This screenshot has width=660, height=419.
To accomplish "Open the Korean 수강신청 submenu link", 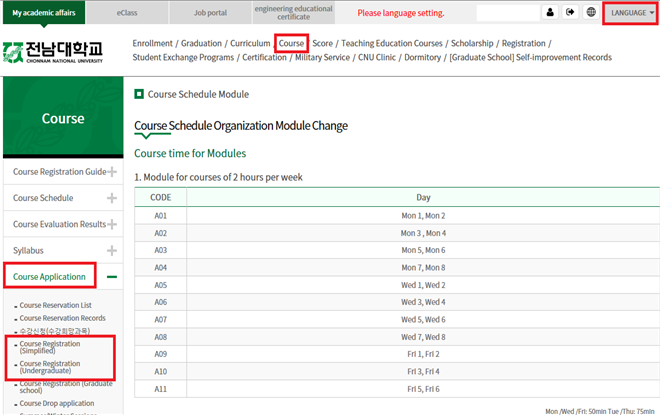I will point(55,331).
